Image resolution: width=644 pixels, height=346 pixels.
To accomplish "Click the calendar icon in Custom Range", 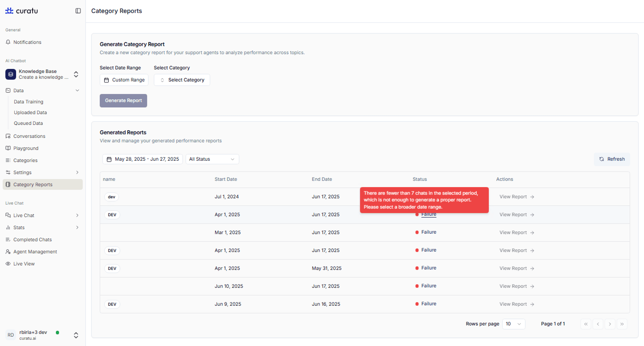I will (x=106, y=80).
